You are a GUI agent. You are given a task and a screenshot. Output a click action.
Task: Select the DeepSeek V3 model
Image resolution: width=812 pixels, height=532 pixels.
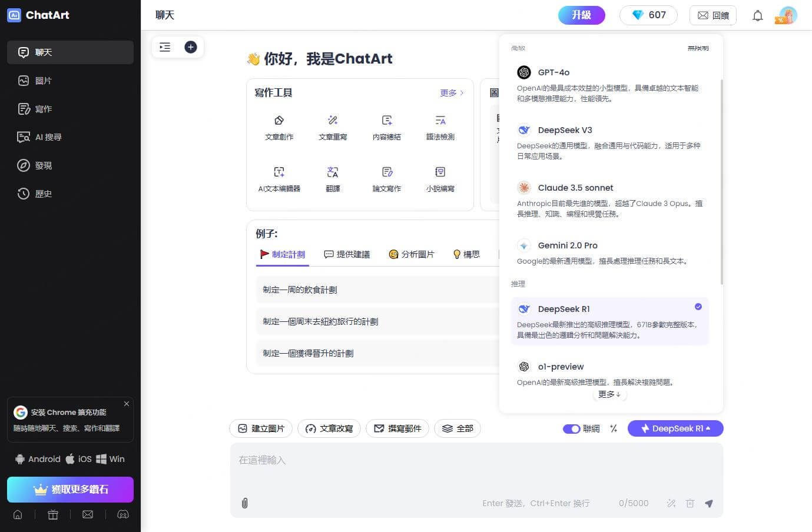pos(610,142)
